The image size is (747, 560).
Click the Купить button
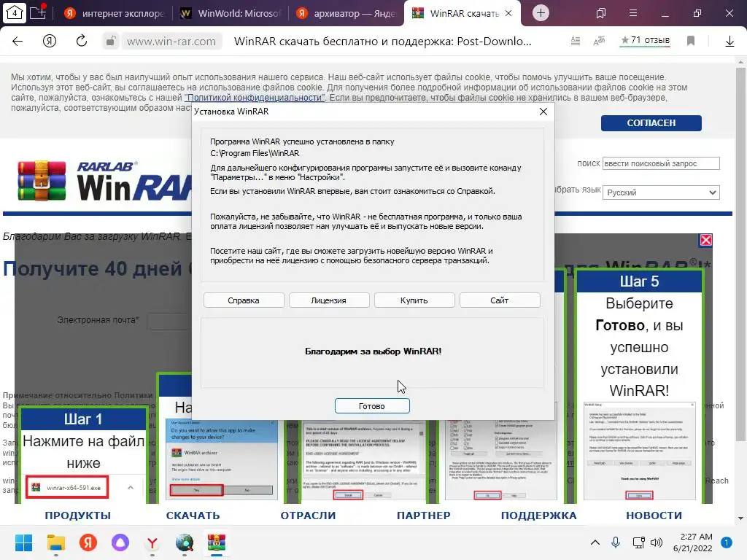(414, 300)
